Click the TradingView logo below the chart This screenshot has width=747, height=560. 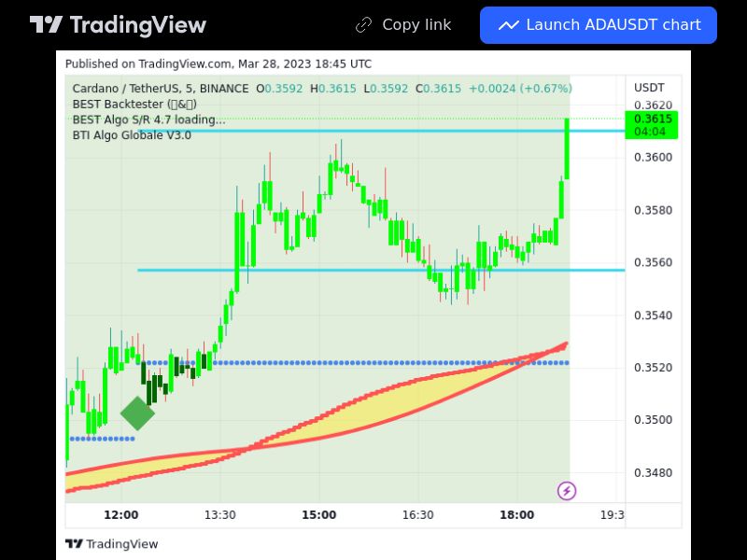coord(111,544)
